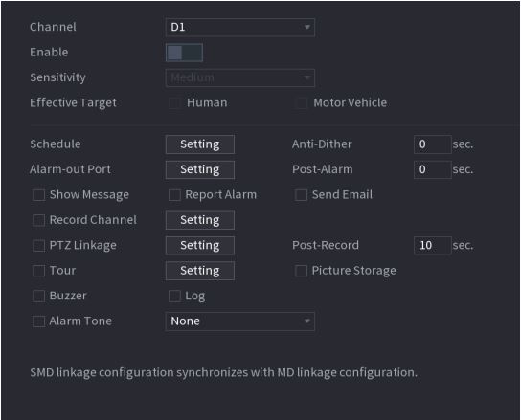Screen dimensions: 521x420
Task: Enable the Buzzer checkbox
Action: pyautogui.click(x=39, y=297)
